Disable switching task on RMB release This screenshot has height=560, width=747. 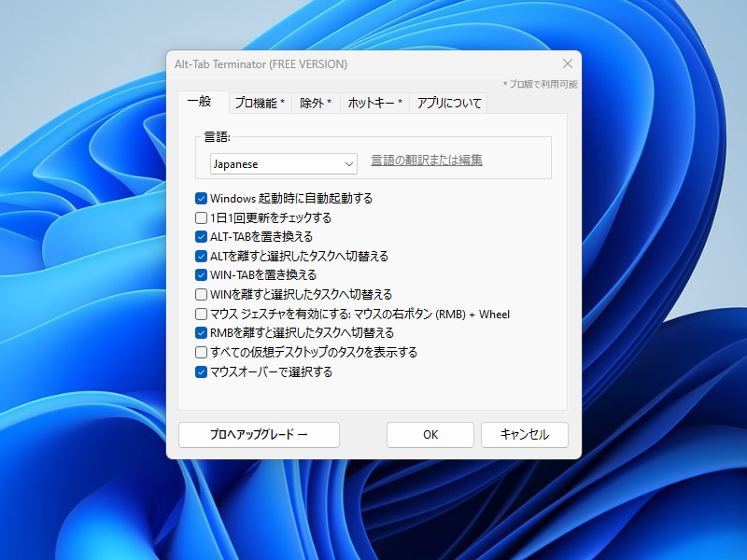[200, 332]
